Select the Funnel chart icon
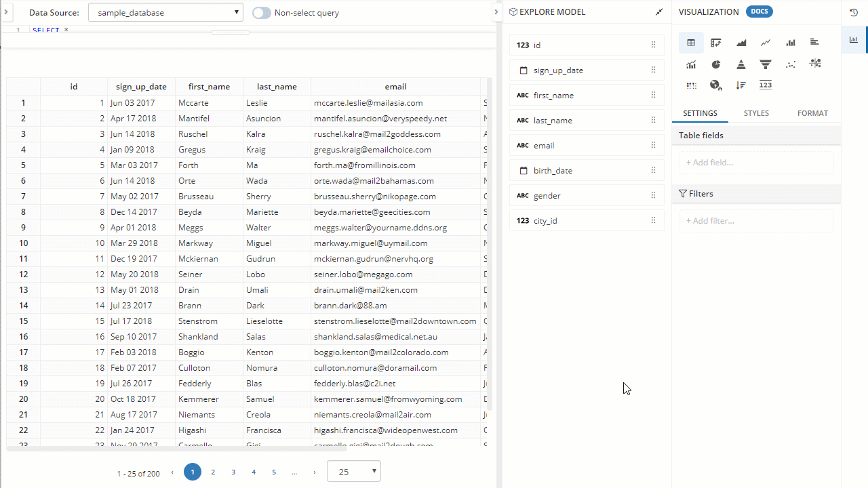The image size is (868, 488). (x=766, y=64)
